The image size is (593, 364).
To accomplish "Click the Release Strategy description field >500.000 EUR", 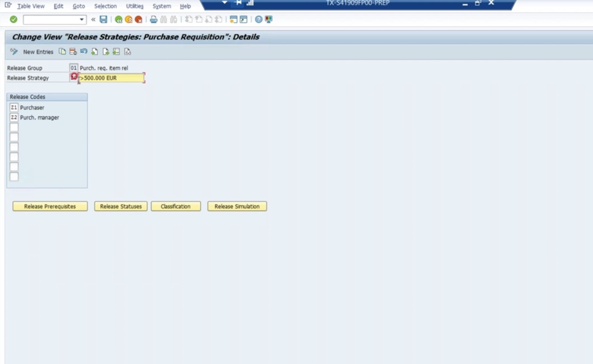I will click(111, 78).
